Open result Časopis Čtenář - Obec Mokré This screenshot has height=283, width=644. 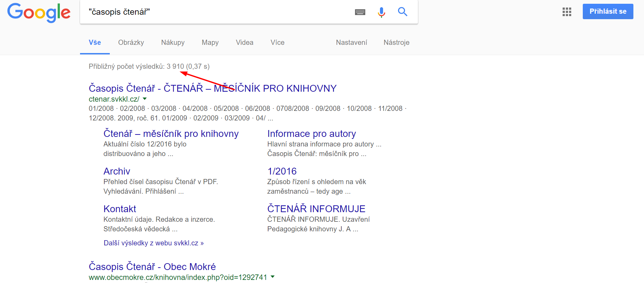(152, 267)
